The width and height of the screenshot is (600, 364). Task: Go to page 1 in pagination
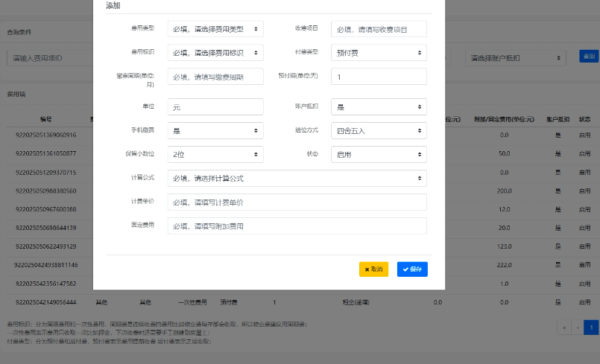(591, 327)
